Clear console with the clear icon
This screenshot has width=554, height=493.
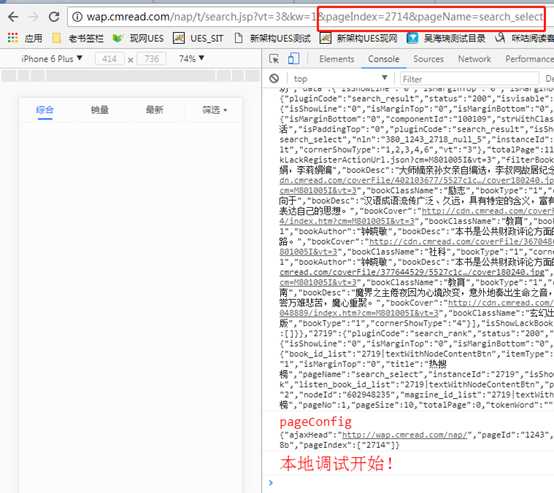274,78
